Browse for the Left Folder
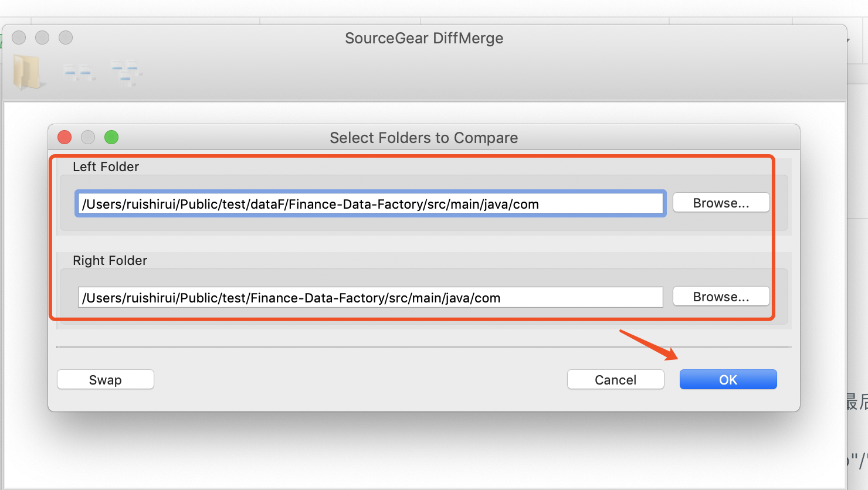 721,202
